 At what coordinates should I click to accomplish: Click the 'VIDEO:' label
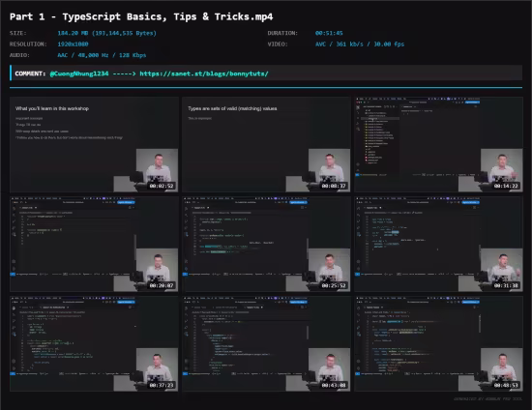(x=278, y=44)
